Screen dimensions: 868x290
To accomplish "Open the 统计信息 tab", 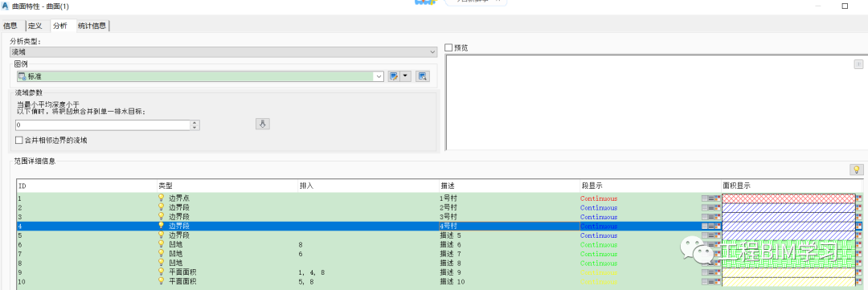I will (x=93, y=26).
